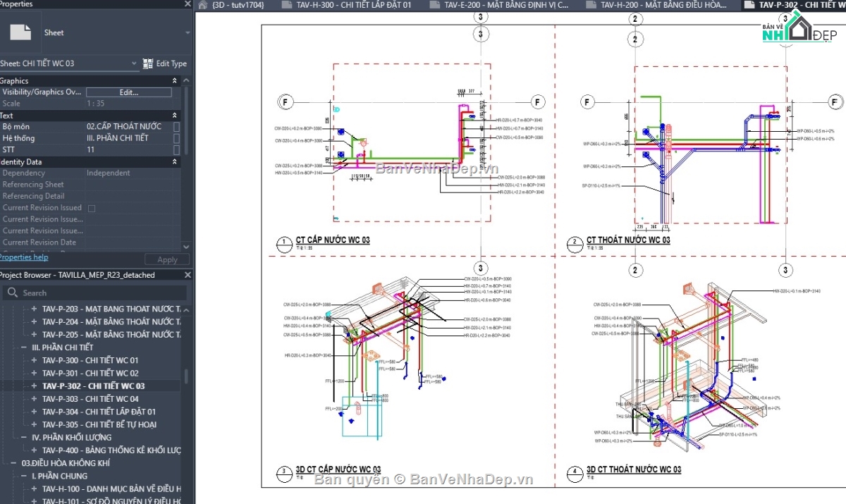Image resolution: width=846 pixels, height=504 pixels.
Task: Collapse the I. PHẦN CHUNG node
Action: 25,476
